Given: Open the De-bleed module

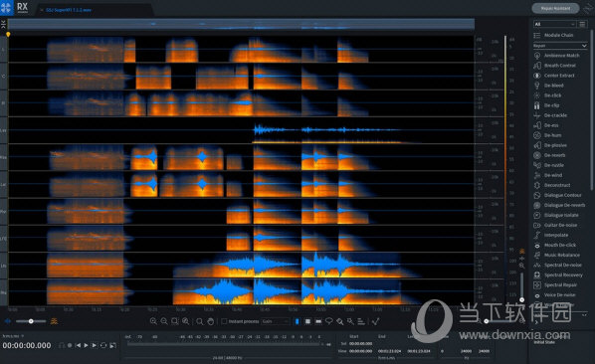Looking at the screenshot, I should (548, 86).
